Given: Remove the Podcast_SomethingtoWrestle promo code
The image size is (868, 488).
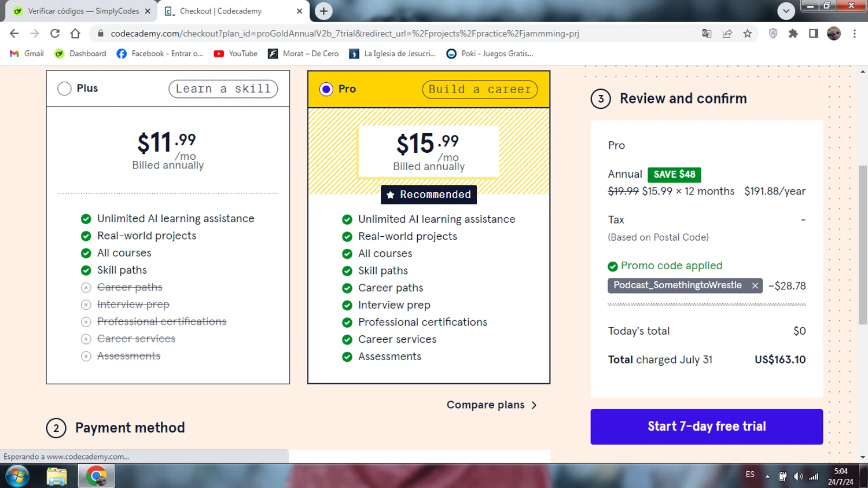Looking at the screenshot, I should 755,285.
